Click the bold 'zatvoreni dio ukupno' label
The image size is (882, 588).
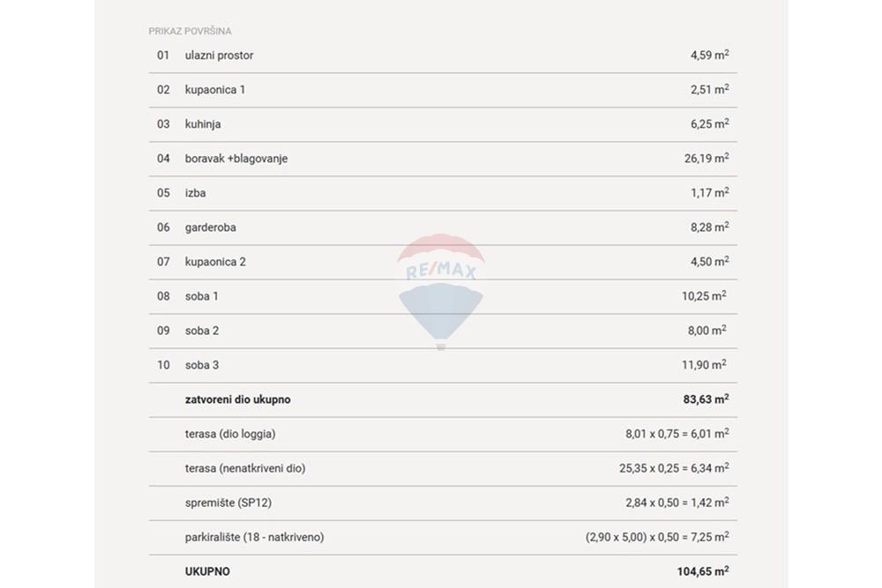[237, 399]
